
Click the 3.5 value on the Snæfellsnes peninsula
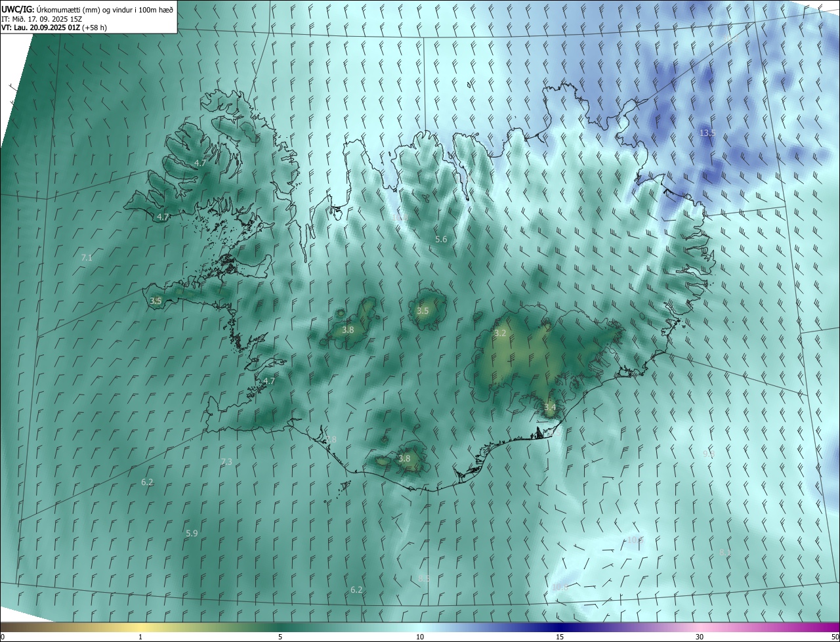pos(156,301)
